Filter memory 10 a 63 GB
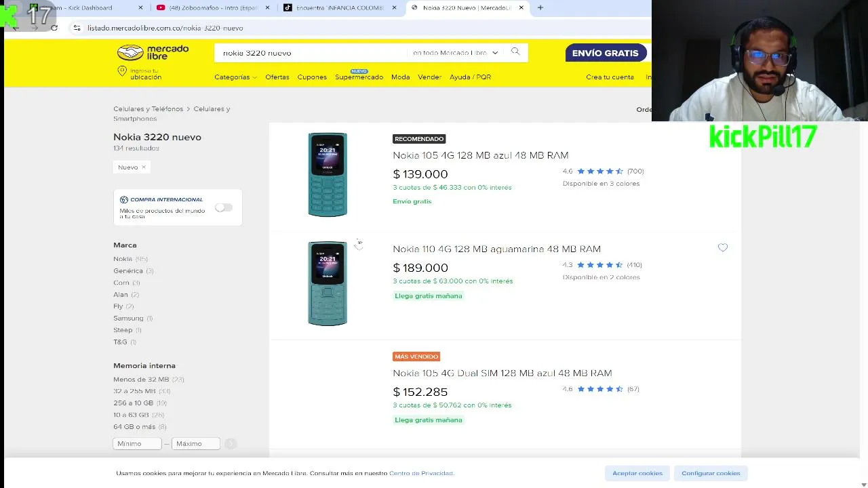Image resolution: width=868 pixels, height=488 pixels. click(139, 415)
